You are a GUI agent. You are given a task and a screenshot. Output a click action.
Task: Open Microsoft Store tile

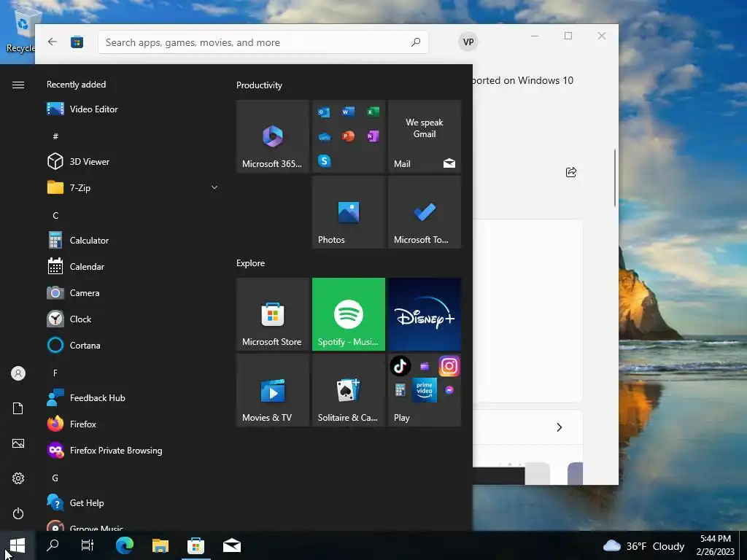273,314
